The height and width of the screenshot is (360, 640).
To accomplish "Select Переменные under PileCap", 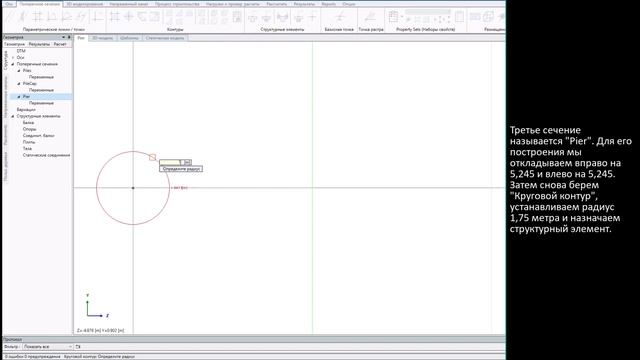I will 41,90.
